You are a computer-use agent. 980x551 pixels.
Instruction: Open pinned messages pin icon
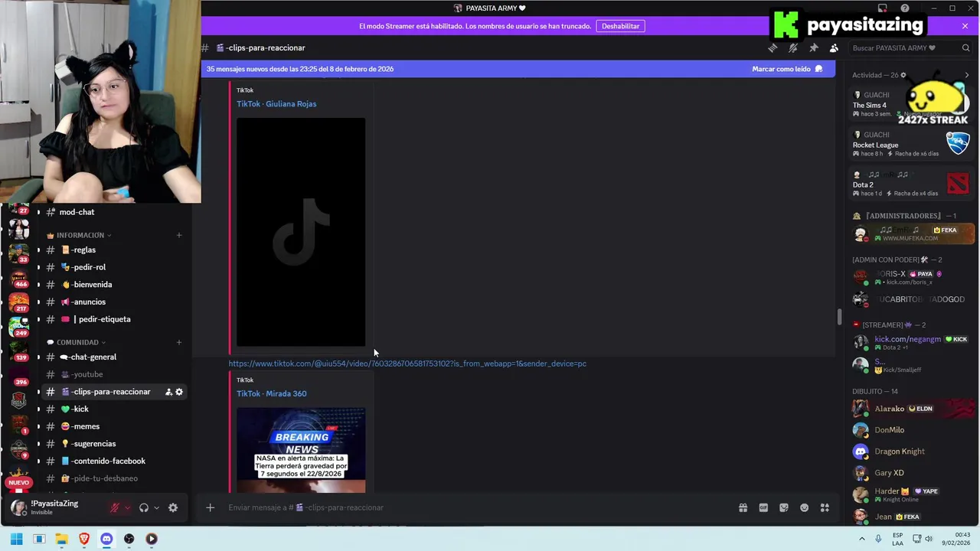tap(814, 47)
